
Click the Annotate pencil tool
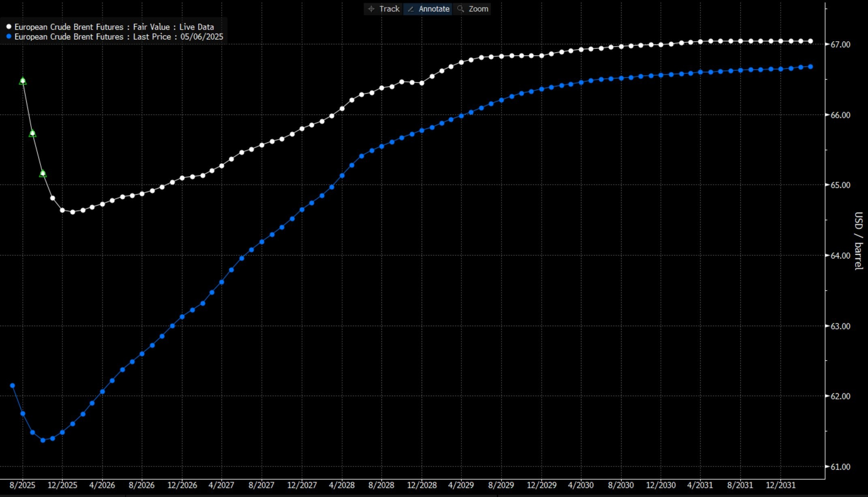pos(428,9)
